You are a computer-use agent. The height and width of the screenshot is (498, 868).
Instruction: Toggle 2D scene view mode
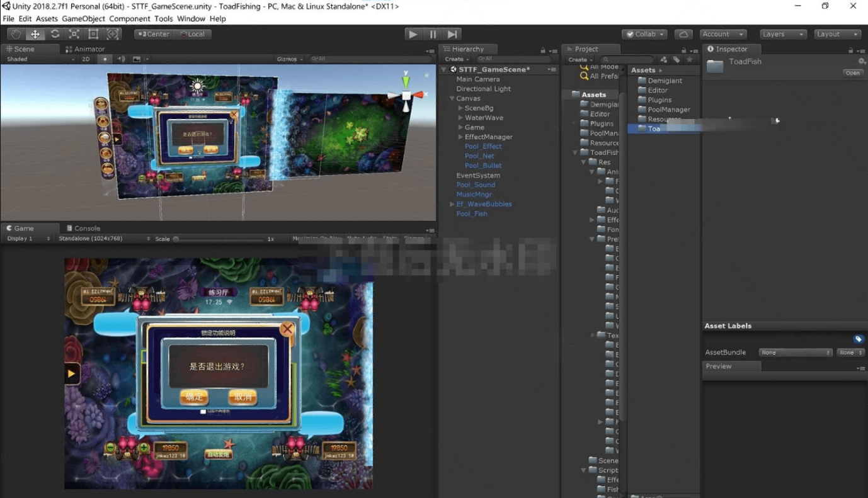pyautogui.click(x=86, y=59)
